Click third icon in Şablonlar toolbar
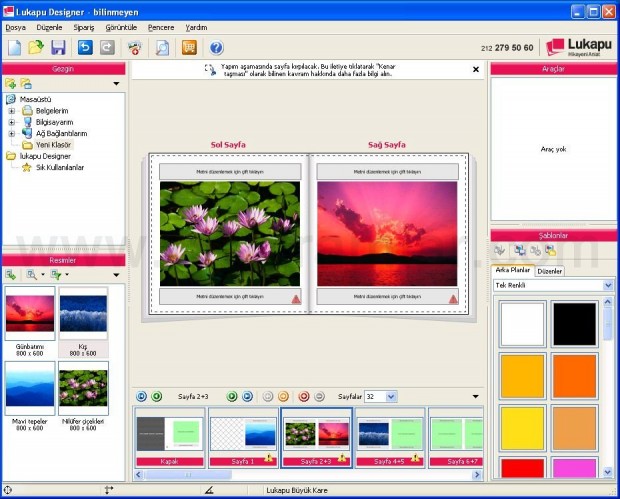The image size is (620, 499). click(535, 250)
